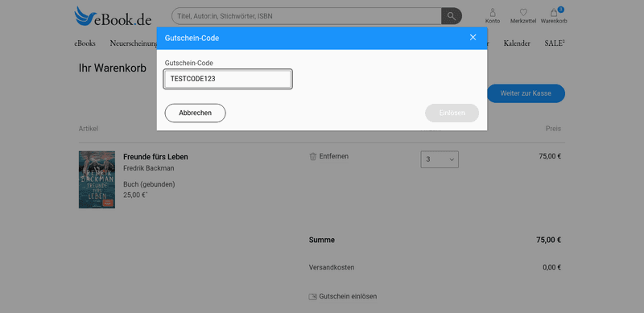Open the quantity dropdown showing 3

click(x=440, y=159)
